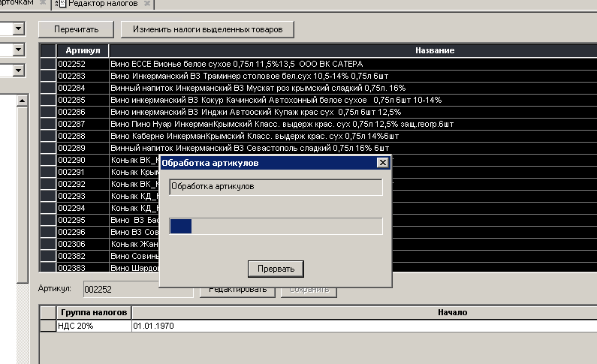Screen dimensions: 597x364
Task: Open the lowest left-side dropdown arrow
Action: pos(18,71)
